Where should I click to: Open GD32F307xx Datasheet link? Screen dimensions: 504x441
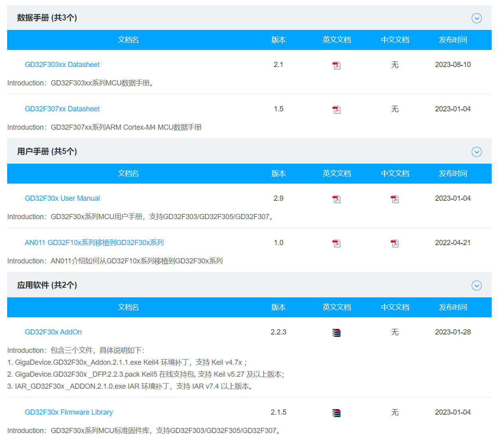[x=62, y=109]
